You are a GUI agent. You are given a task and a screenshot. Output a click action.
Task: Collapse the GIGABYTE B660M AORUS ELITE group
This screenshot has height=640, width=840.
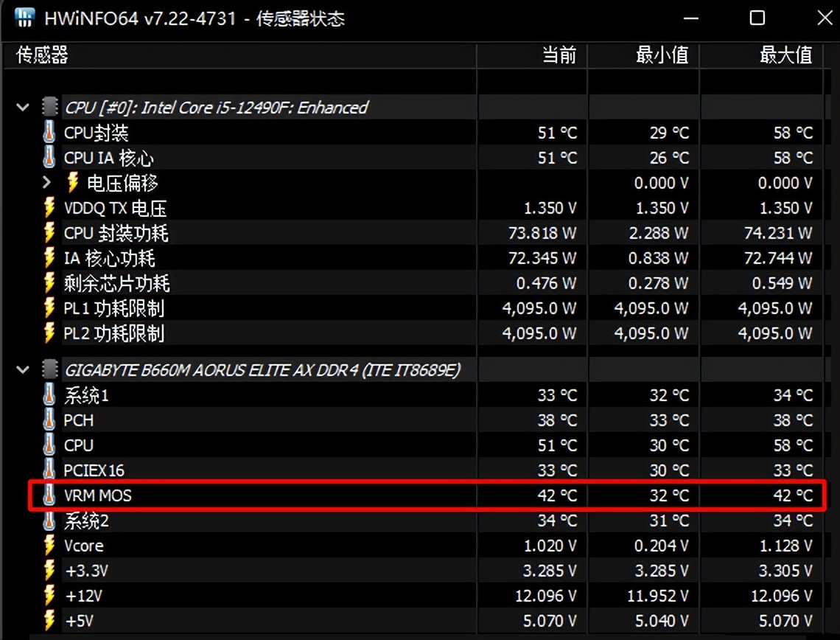pyautogui.click(x=23, y=370)
